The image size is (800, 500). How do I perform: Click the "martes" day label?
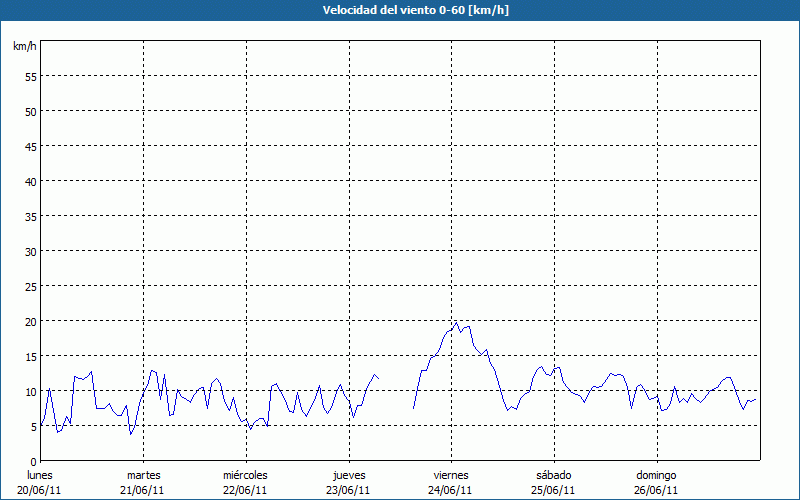[144, 475]
